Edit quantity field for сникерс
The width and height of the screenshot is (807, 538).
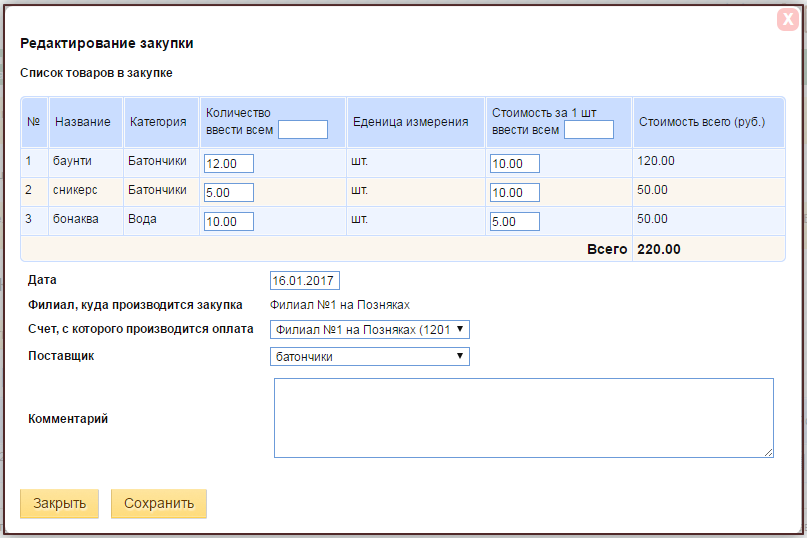pos(229,193)
